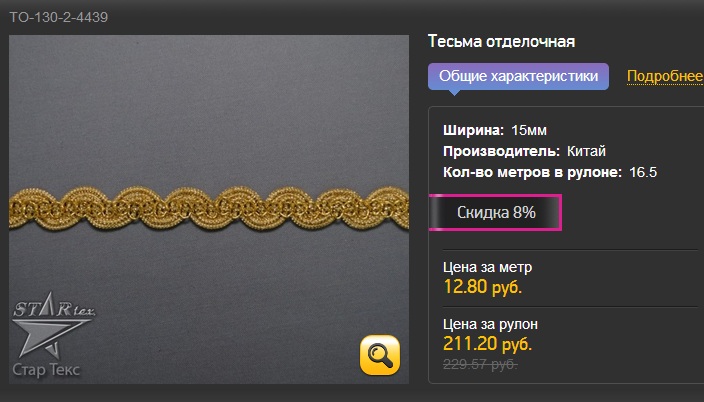Click the Кол-во метров в рулоне value

pos(643,172)
